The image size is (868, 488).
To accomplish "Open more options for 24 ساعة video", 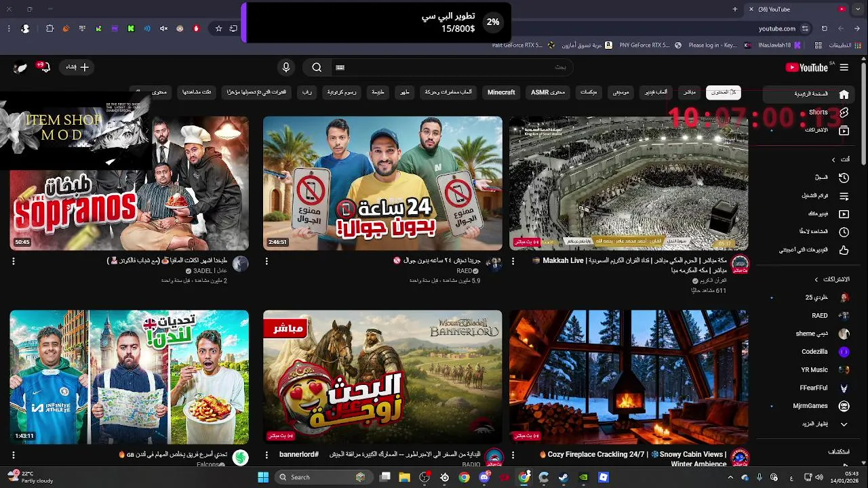I will (x=267, y=261).
